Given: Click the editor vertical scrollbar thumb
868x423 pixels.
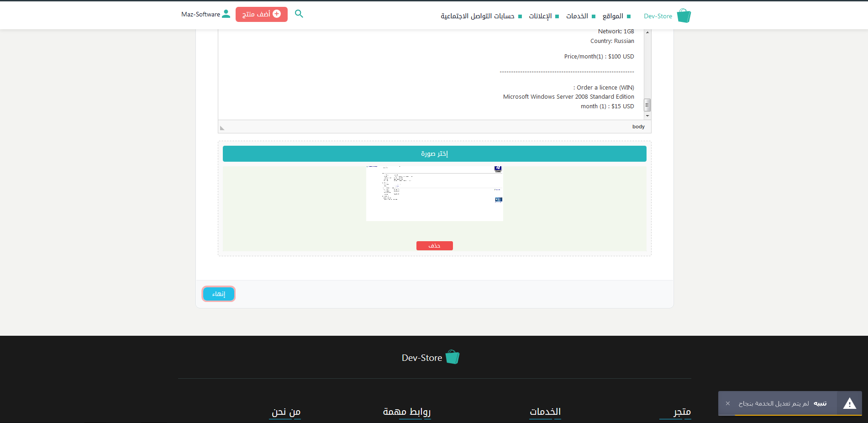Looking at the screenshot, I should pyautogui.click(x=647, y=105).
